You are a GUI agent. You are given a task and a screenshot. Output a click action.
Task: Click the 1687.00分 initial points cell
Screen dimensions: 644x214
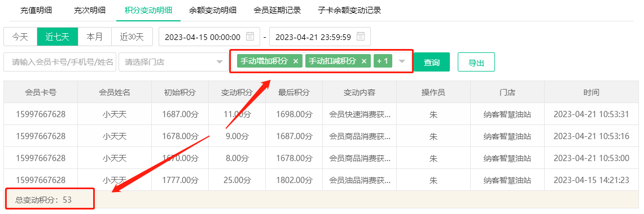click(x=180, y=114)
